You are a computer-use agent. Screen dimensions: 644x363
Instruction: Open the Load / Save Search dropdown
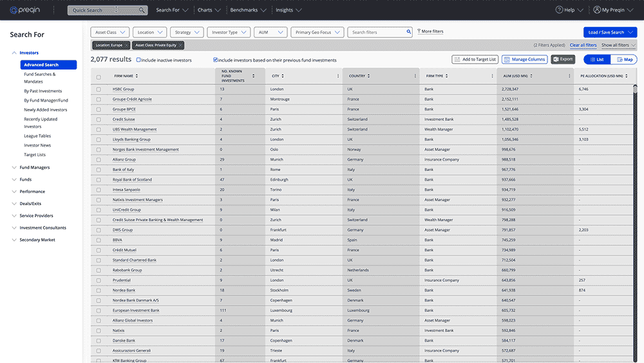[x=610, y=32]
